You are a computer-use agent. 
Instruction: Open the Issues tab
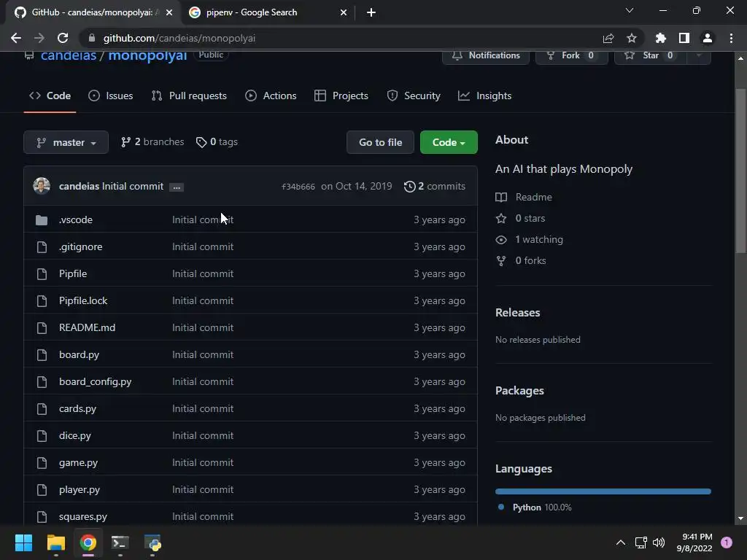click(111, 96)
